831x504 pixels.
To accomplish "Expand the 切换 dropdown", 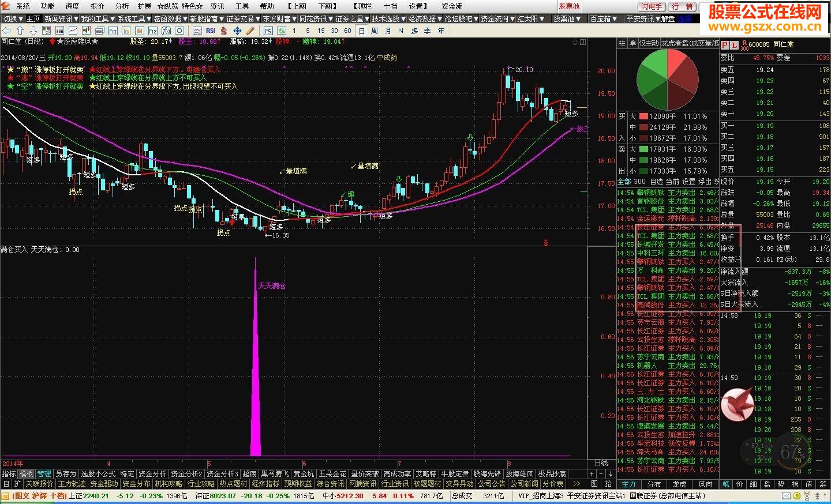I will click(13, 19).
